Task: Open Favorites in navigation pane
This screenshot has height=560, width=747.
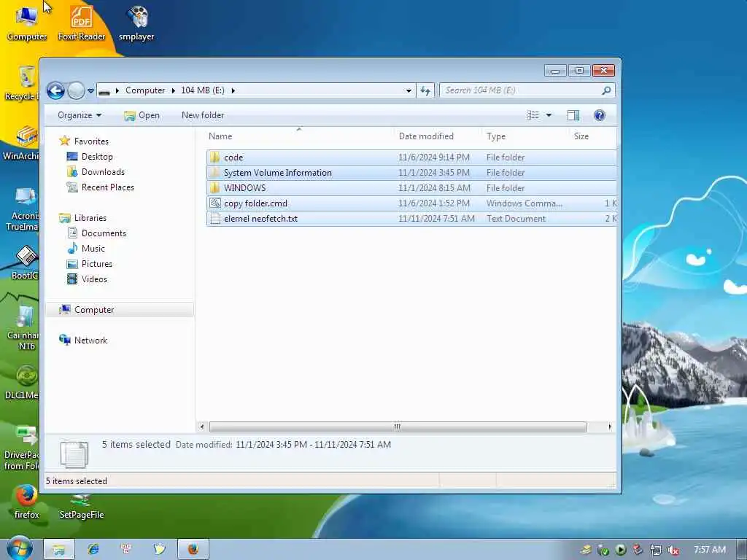Action: [91, 141]
